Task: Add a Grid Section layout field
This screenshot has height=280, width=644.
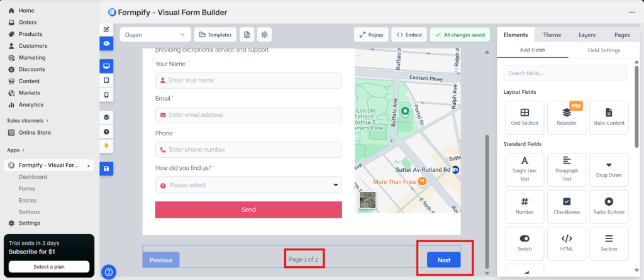Action: [525, 117]
